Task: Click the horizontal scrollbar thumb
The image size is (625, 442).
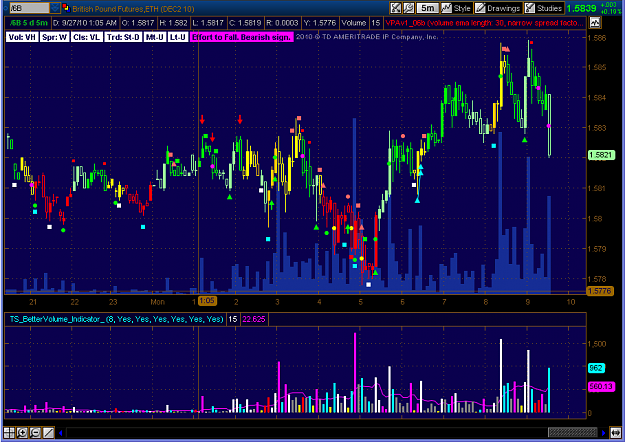Action: point(572,432)
